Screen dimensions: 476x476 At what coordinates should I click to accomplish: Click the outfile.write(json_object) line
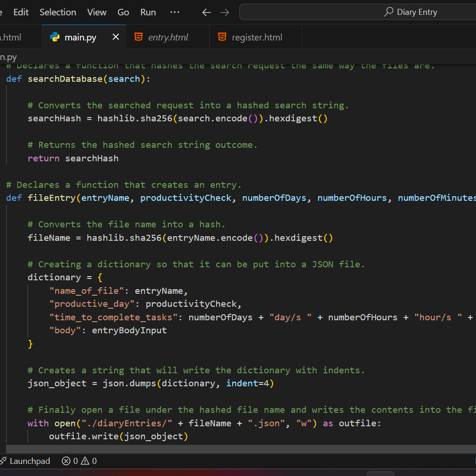(x=119, y=436)
